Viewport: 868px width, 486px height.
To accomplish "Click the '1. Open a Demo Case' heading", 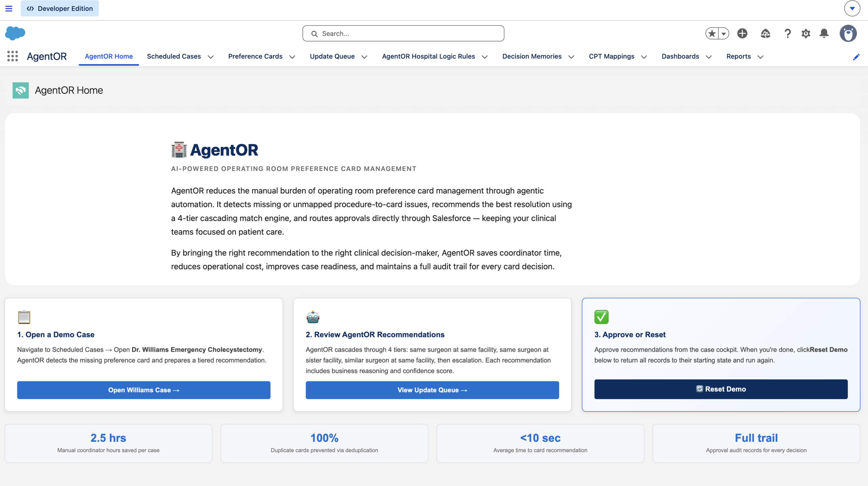I will coord(56,335).
